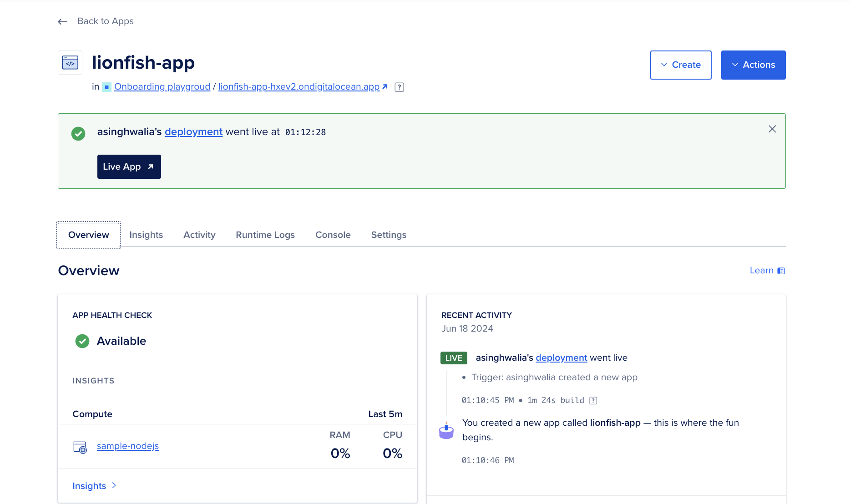Open the Insights link with chevron
The image size is (850, 504).
coord(94,486)
